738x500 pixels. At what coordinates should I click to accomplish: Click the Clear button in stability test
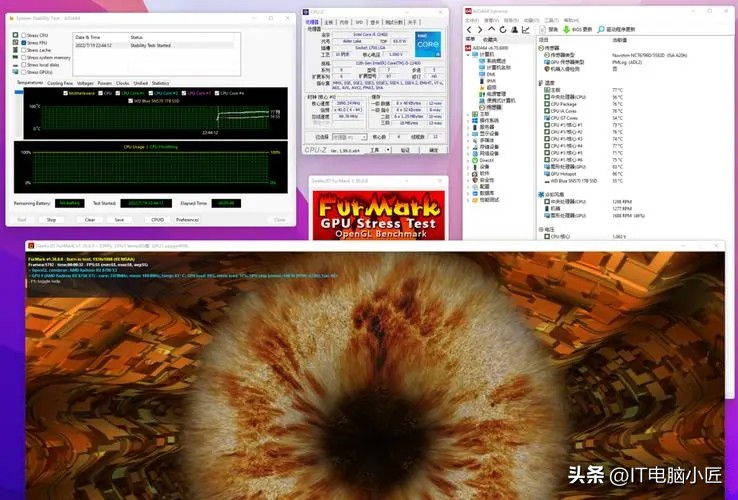pyautogui.click(x=90, y=220)
